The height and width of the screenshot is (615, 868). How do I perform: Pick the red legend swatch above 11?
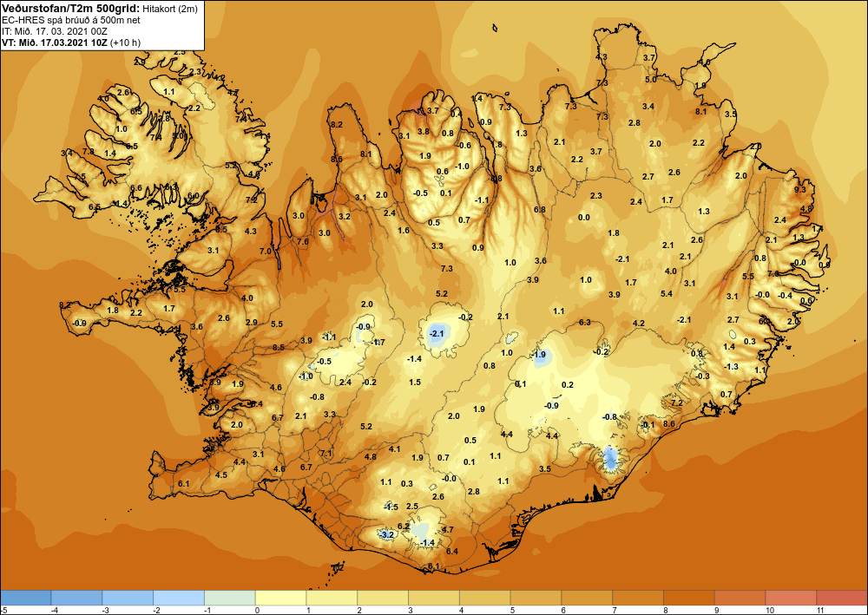(842, 598)
